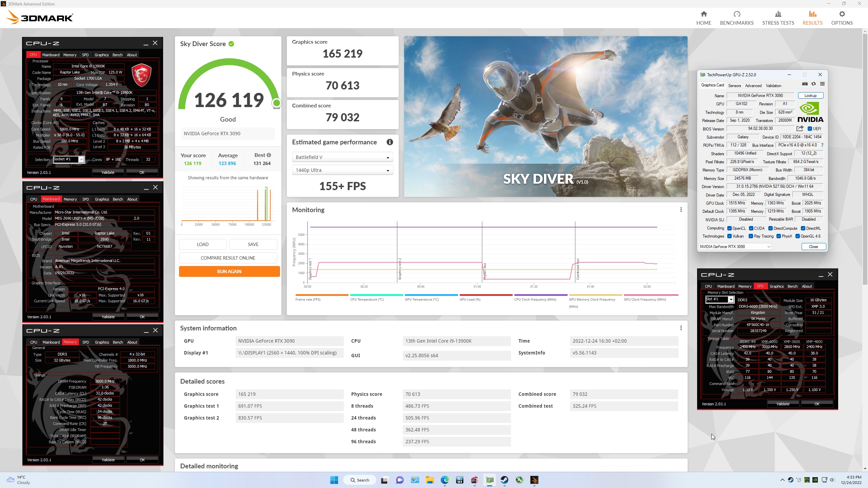Open the Stress Tests section

pos(778,18)
